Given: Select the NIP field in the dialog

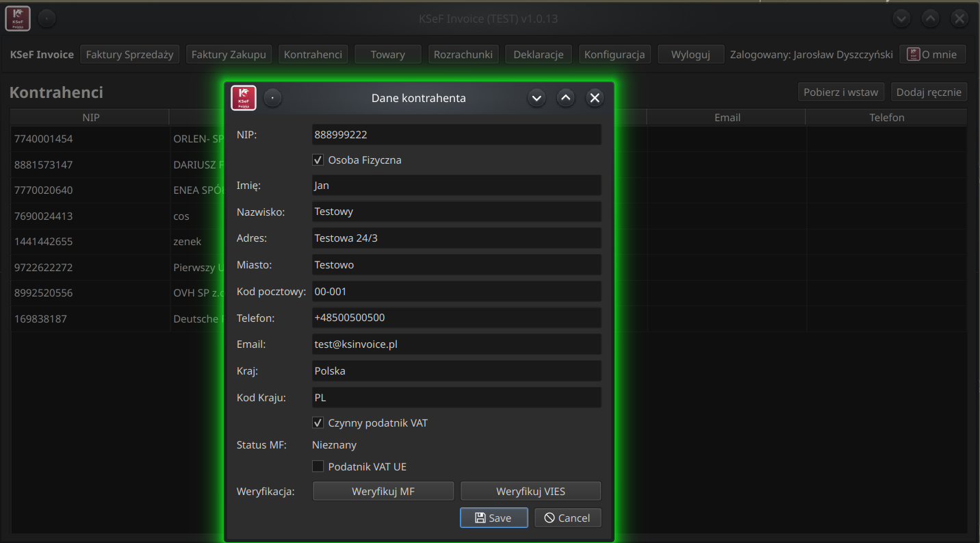Looking at the screenshot, I should (x=456, y=135).
